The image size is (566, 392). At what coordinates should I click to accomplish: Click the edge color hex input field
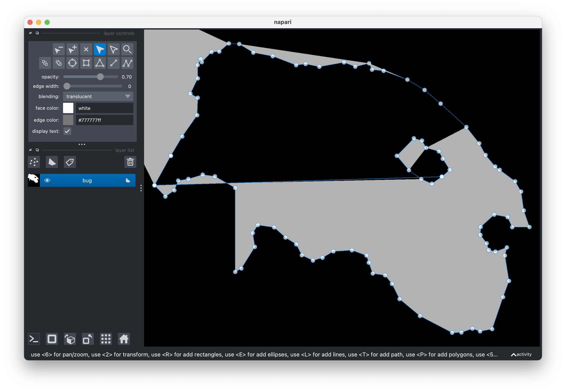(x=104, y=120)
